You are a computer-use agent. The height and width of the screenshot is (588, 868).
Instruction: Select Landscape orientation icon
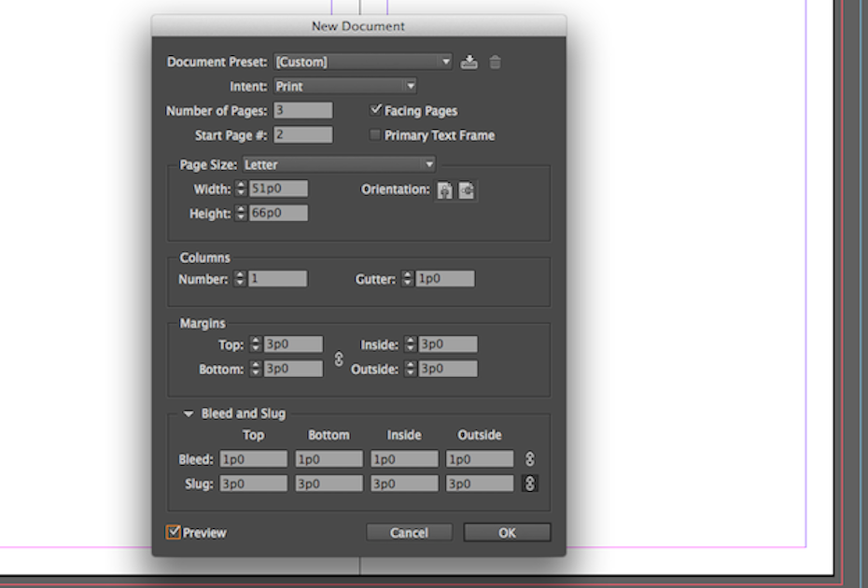pyautogui.click(x=467, y=189)
